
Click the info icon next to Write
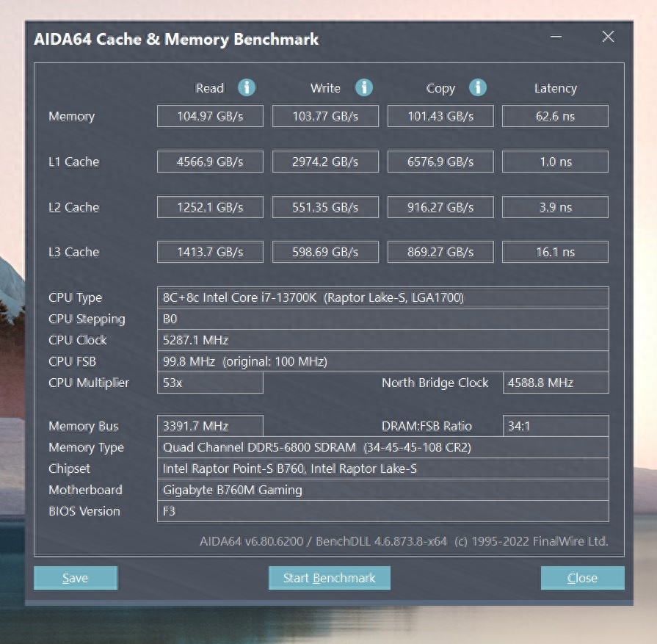363,87
